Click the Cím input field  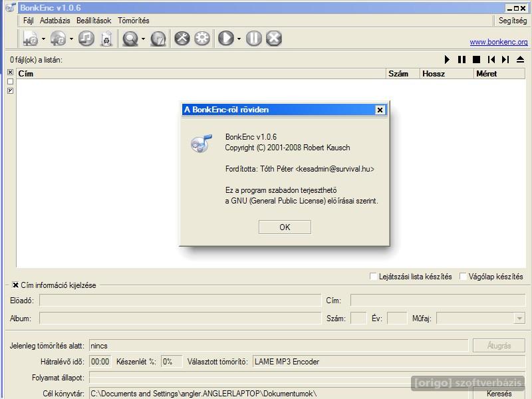click(x=438, y=301)
